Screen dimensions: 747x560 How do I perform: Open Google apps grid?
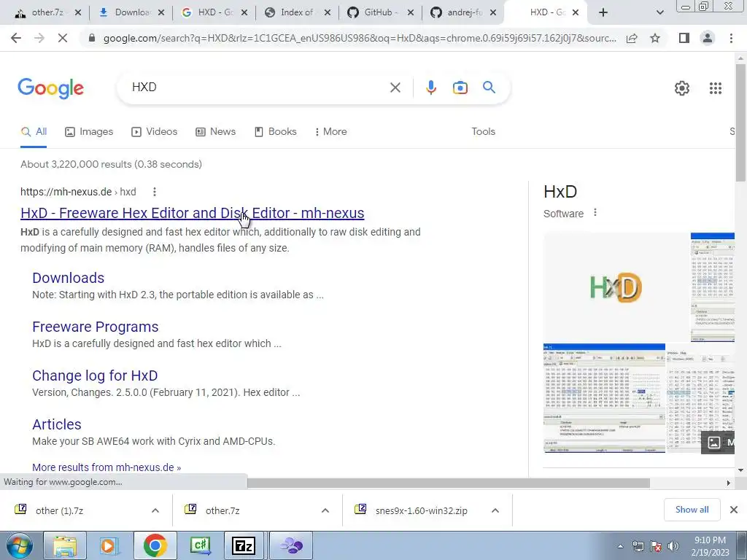coord(715,88)
